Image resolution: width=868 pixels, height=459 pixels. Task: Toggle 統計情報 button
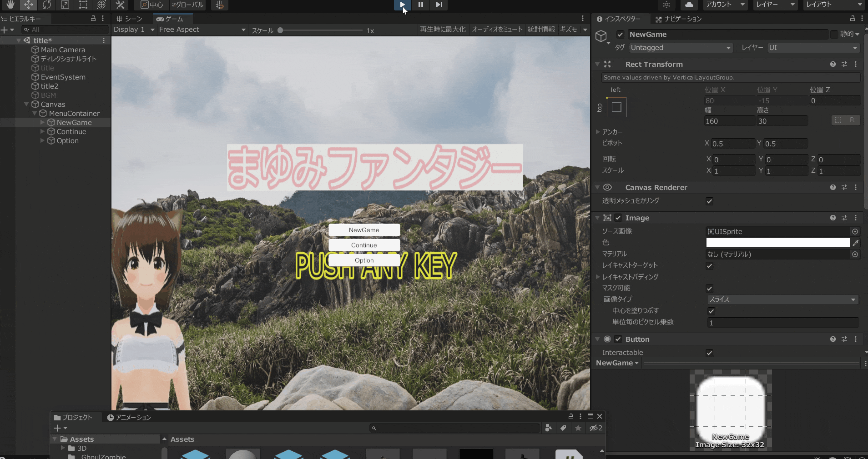click(541, 30)
